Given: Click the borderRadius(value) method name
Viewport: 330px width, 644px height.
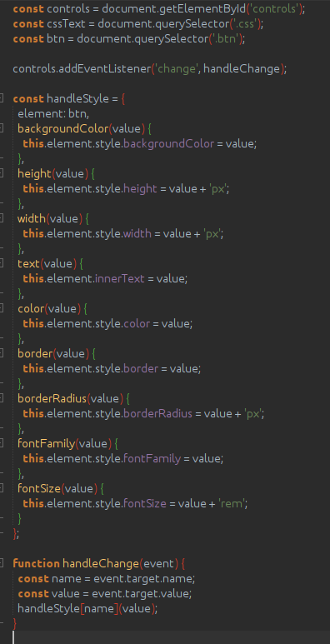Looking at the screenshot, I should [52, 398].
